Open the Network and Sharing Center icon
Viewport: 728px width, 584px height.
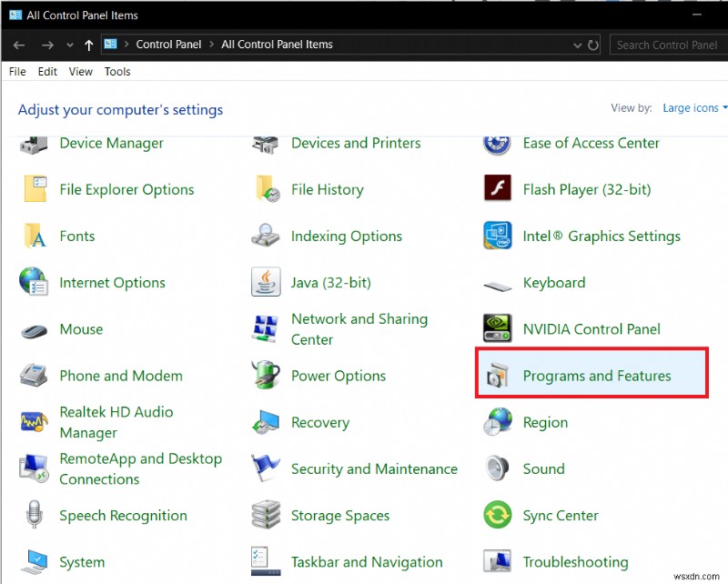pyautogui.click(x=266, y=328)
